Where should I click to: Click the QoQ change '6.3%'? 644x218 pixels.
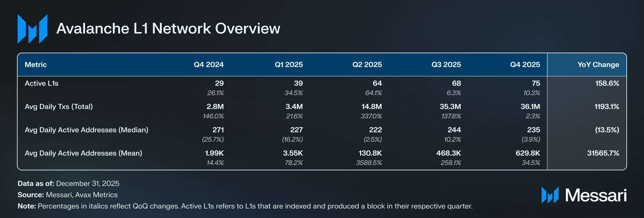(x=454, y=93)
